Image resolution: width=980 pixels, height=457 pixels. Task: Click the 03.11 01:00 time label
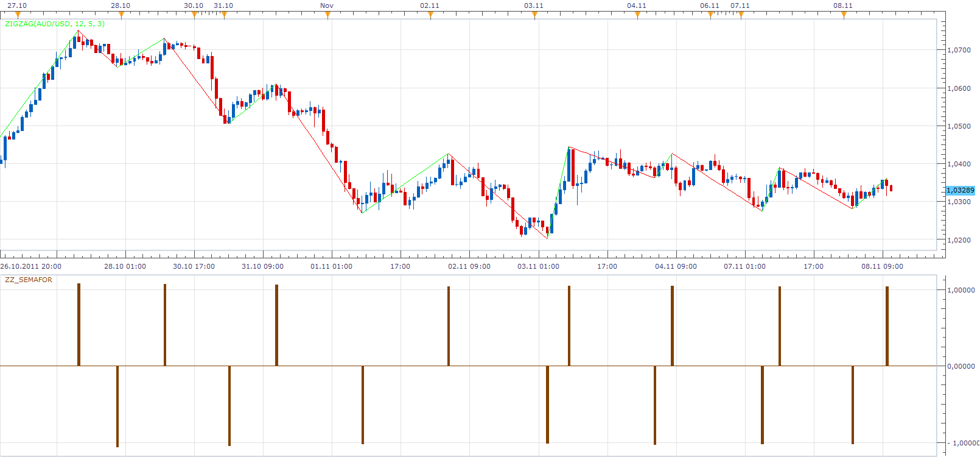538,266
